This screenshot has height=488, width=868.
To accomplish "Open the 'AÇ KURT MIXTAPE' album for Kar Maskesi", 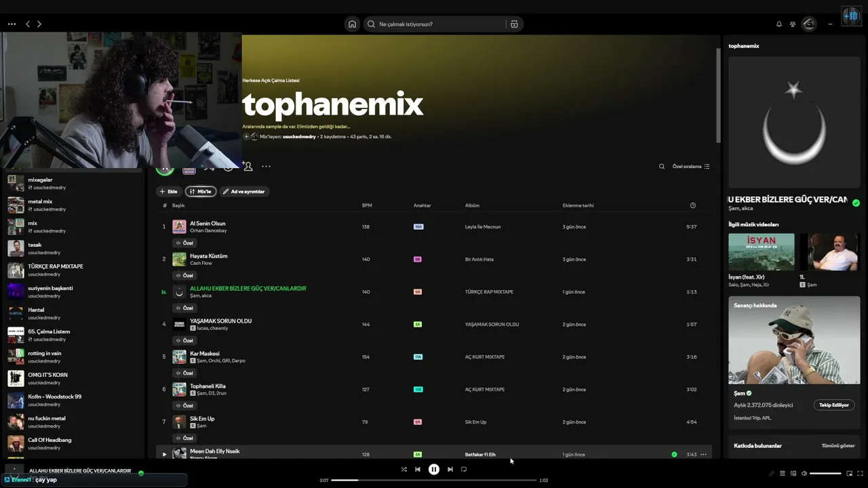I will (485, 357).
